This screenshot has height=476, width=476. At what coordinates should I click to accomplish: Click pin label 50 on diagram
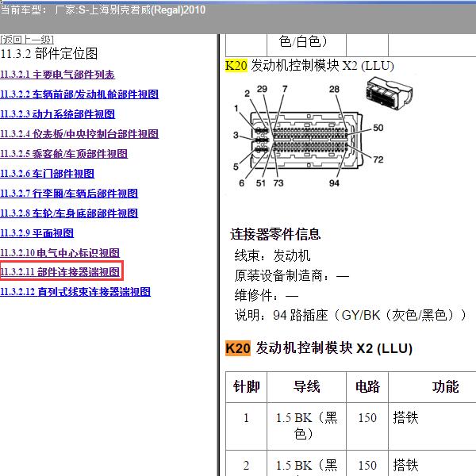tap(378, 128)
